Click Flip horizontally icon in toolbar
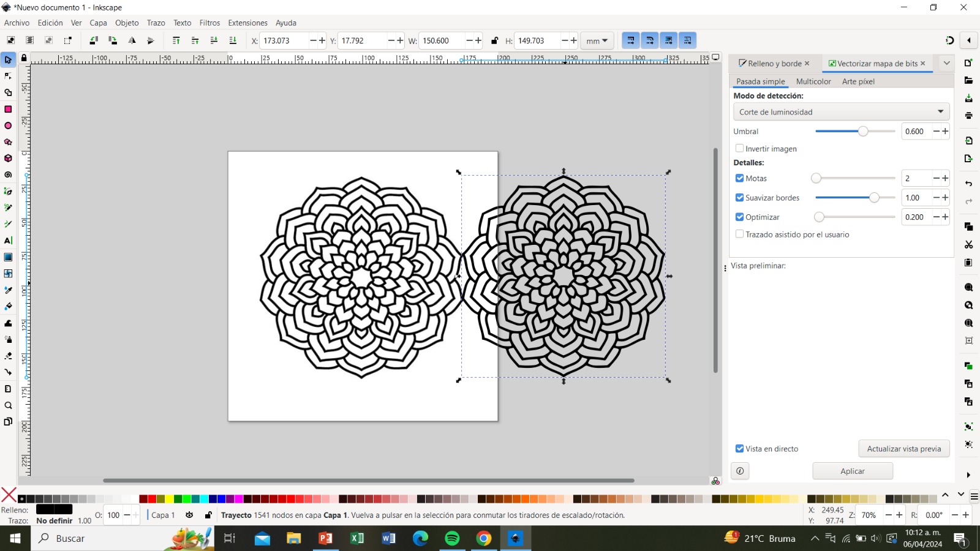Image resolution: width=980 pixels, height=551 pixels. pyautogui.click(x=132, y=40)
